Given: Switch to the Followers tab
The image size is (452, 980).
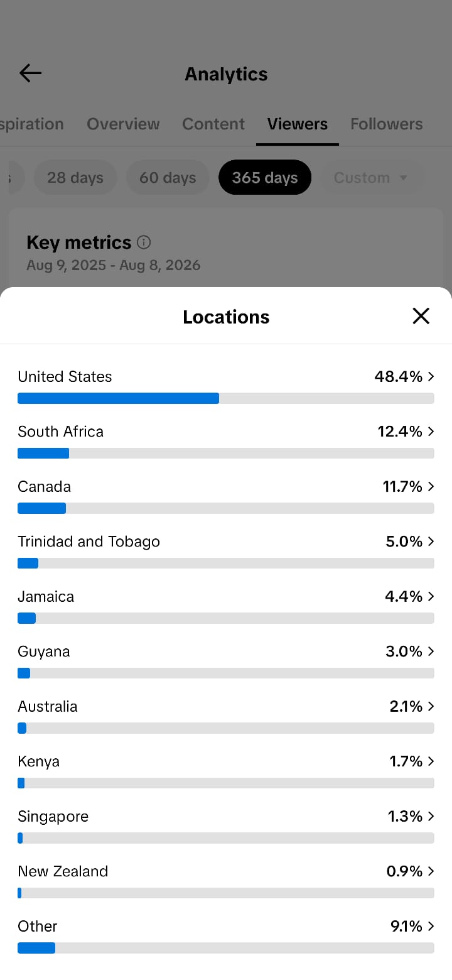Looking at the screenshot, I should pyautogui.click(x=386, y=124).
